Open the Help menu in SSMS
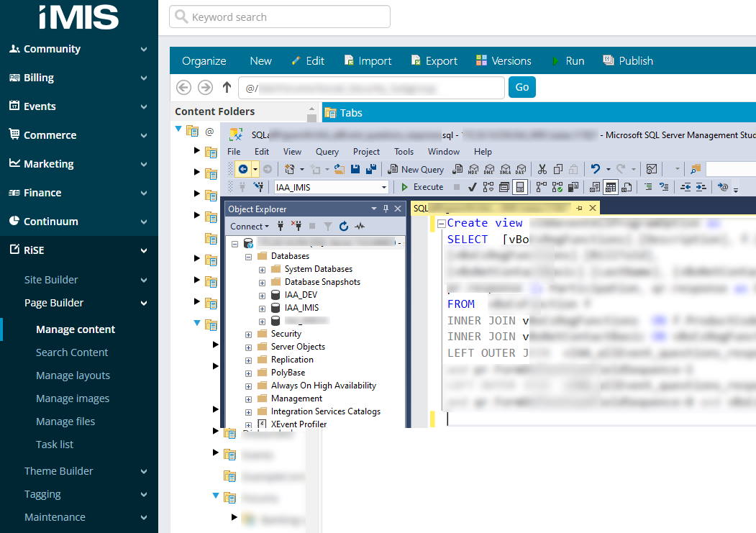This screenshot has width=756, height=533. tap(483, 152)
